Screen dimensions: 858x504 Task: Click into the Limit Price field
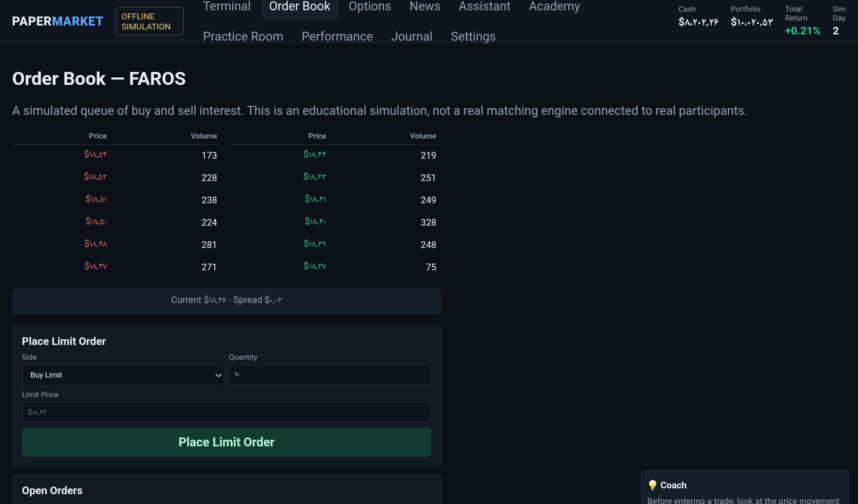tap(227, 412)
